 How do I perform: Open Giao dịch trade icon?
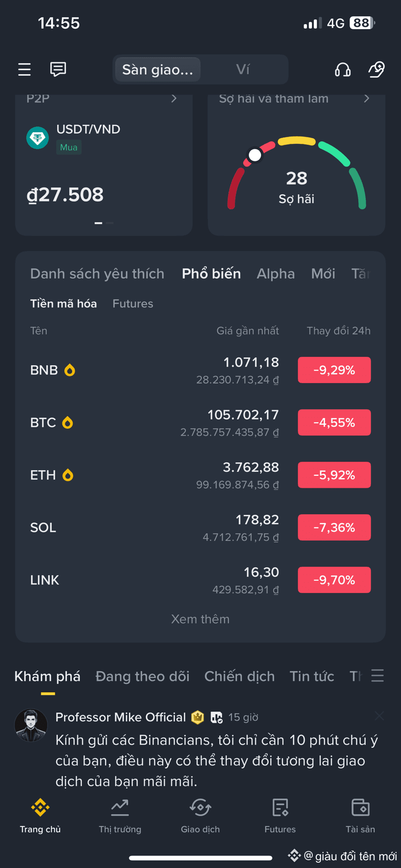pyautogui.click(x=200, y=807)
